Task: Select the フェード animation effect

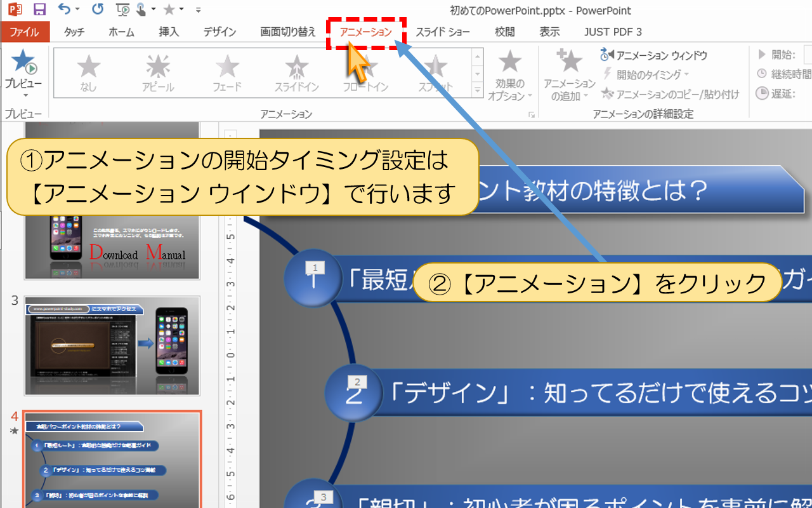Action: (226, 73)
